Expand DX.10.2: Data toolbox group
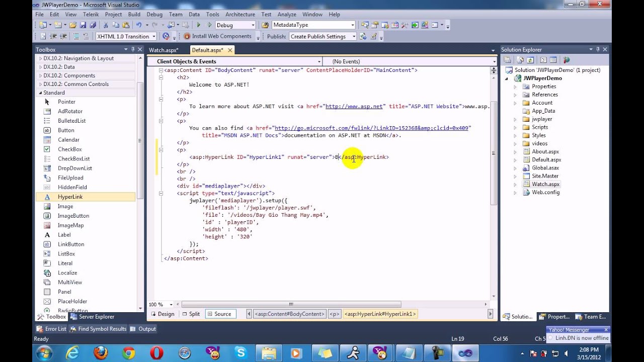The height and width of the screenshot is (362, 644). (x=40, y=67)
